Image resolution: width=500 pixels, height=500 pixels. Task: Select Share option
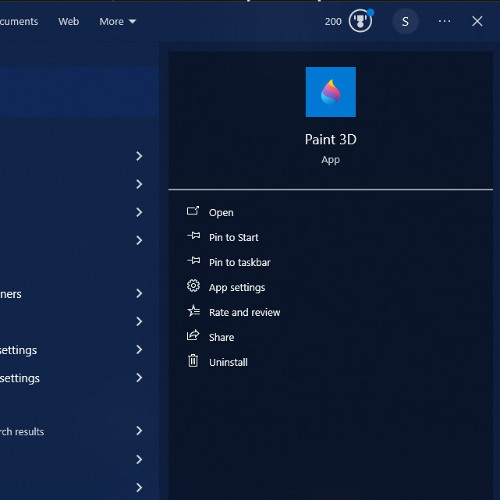(221, 337)
